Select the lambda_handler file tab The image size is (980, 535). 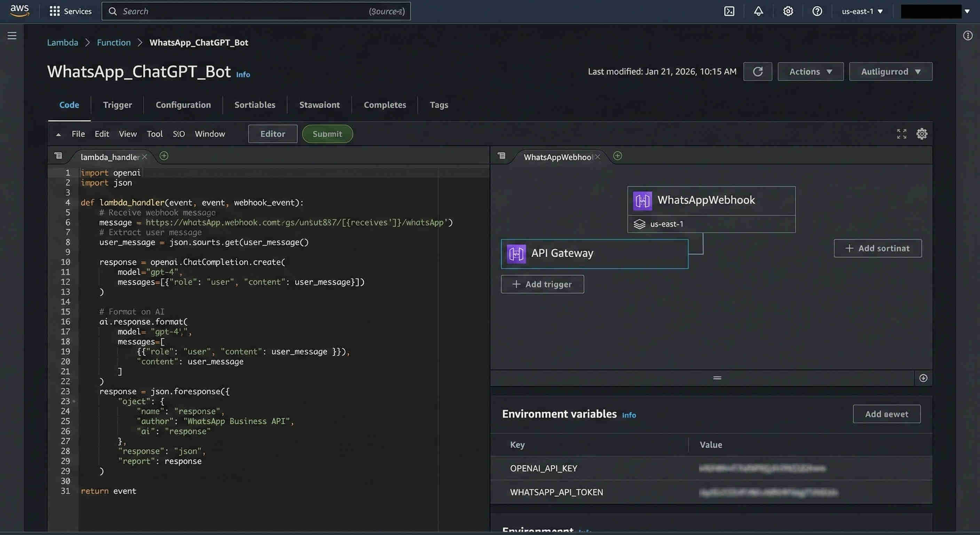[110, 157]
